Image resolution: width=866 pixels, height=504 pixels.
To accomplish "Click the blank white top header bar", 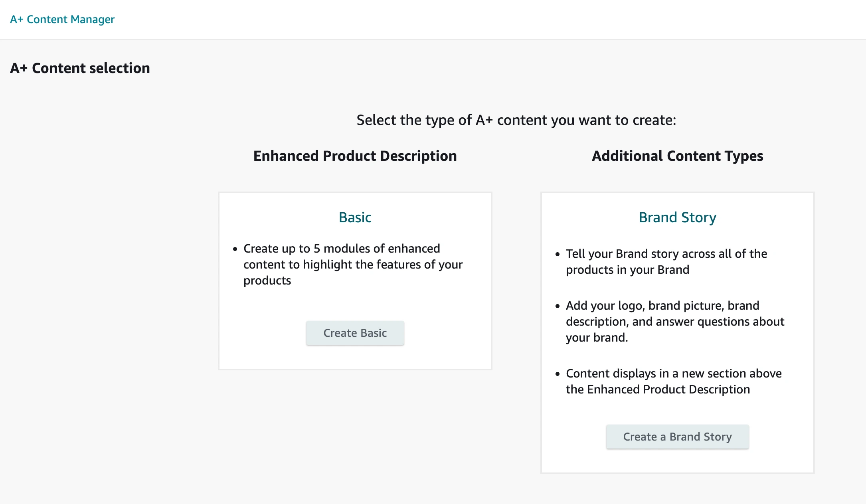I will [x=479, y=19].
